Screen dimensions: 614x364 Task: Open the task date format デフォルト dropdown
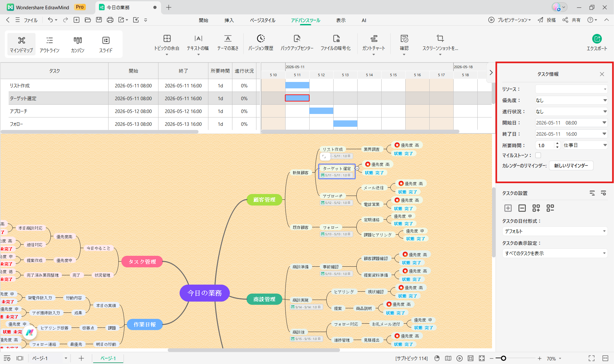pyautogui.click(x=555, y=231)
